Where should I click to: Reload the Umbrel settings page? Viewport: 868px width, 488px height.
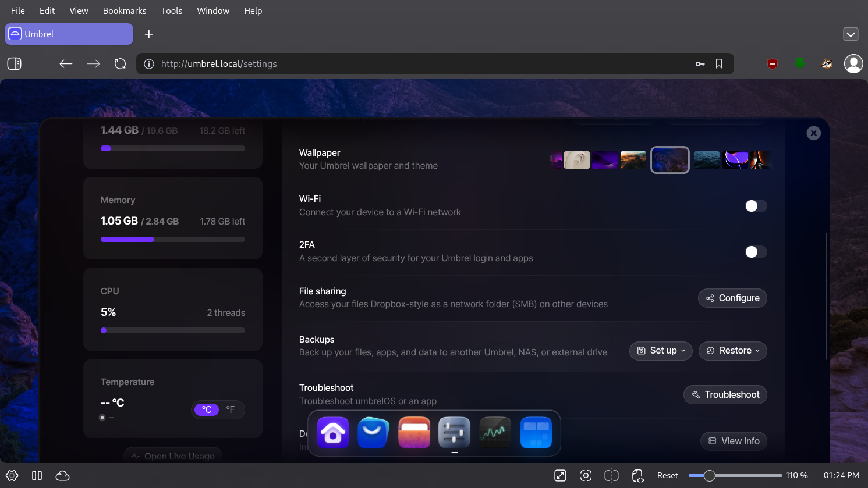point(121,63)
